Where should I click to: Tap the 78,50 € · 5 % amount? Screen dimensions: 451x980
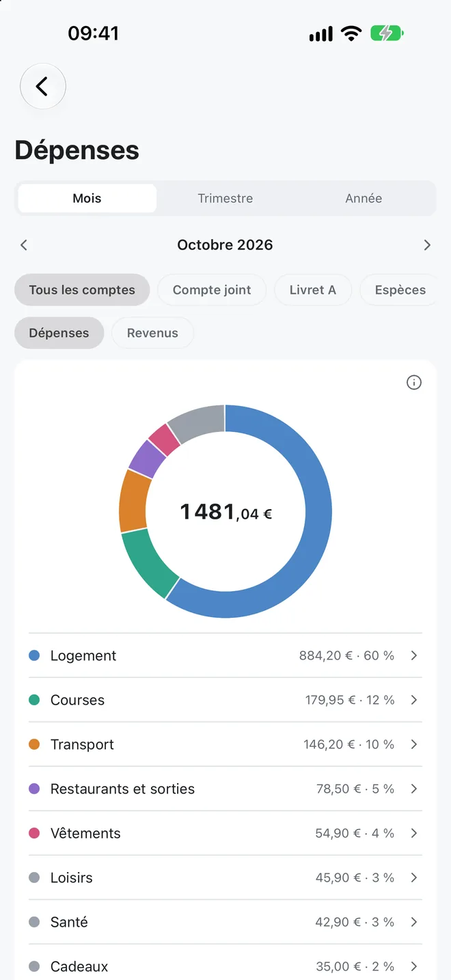coord(355,789)
